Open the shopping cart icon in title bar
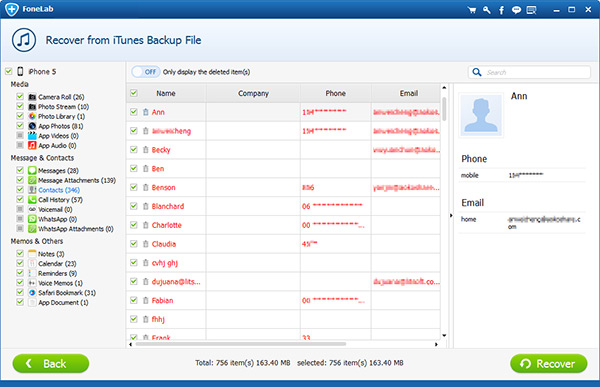 pyautogui.click(x=472, y=10)
